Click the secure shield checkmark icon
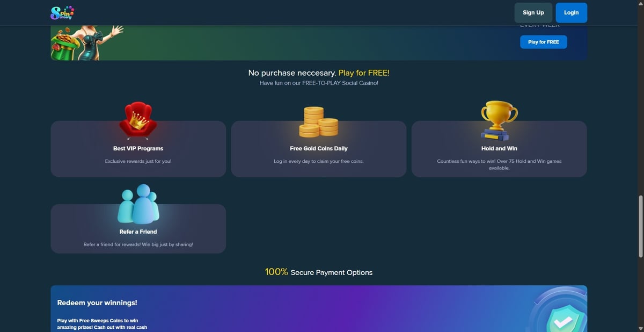The width and height of the screenshot is (644, 332). [x=562, y=317]
